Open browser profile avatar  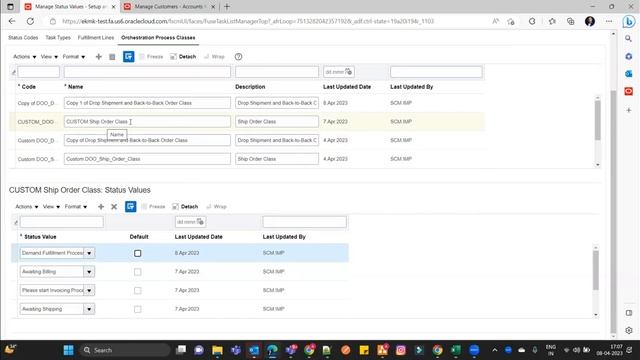click(590, 21)
